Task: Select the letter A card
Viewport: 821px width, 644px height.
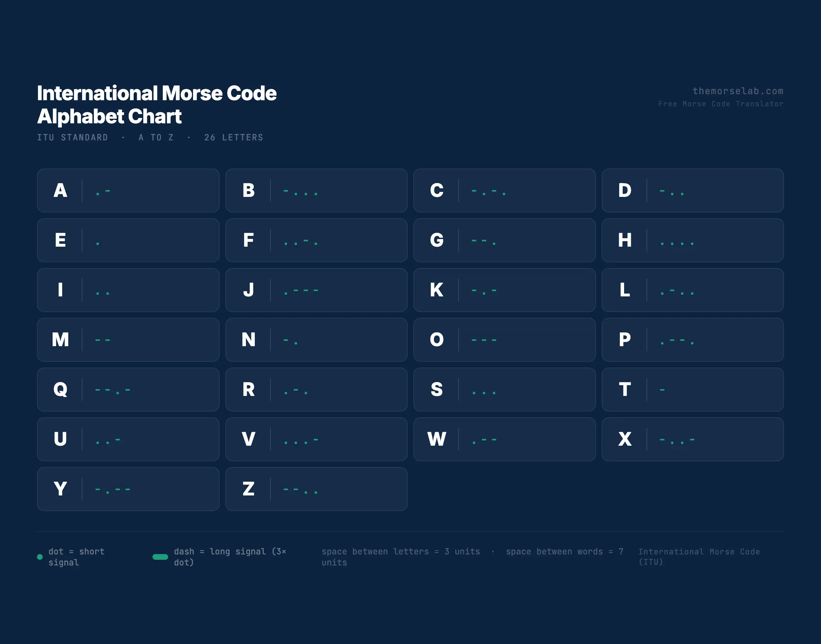Action: pos(128,190)
